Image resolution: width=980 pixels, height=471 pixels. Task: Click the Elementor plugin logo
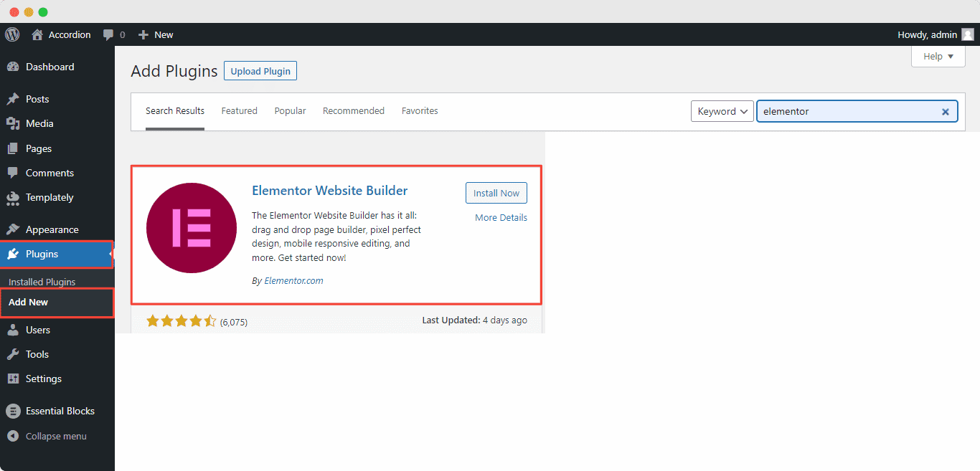[x=192, y=228]
